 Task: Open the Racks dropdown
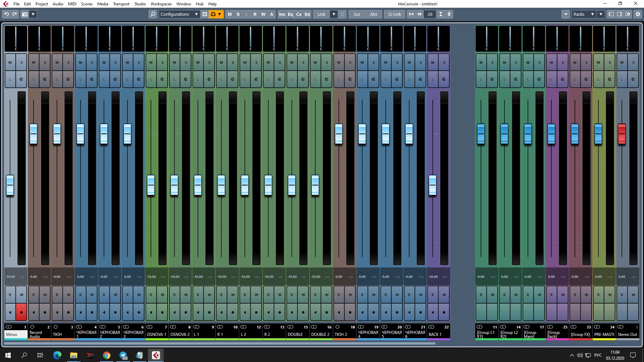coord(583,14)
